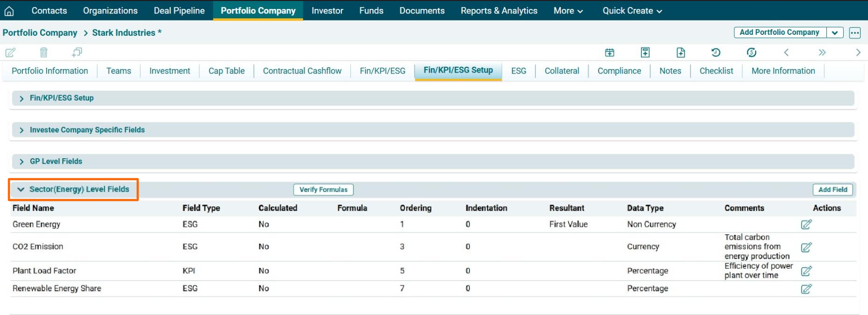Click the history clock icon in the toolbar
Screen dimensions: 868x315
[715, 52]
